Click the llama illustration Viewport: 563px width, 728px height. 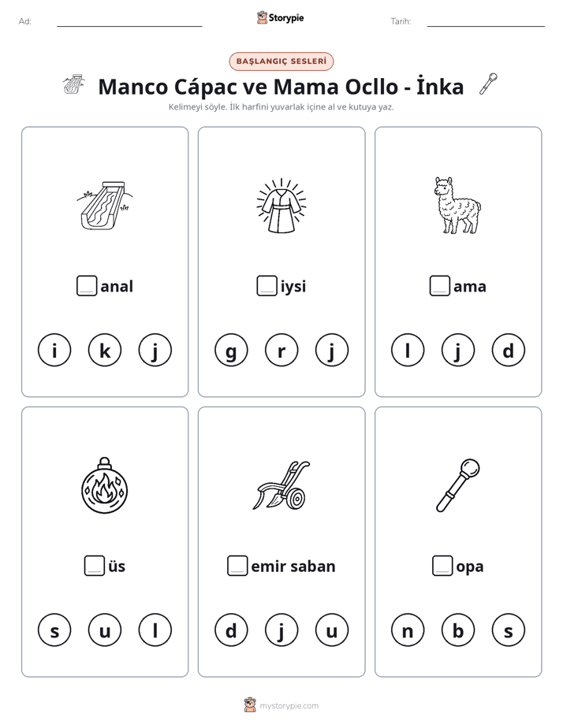[x=457, y=205]
